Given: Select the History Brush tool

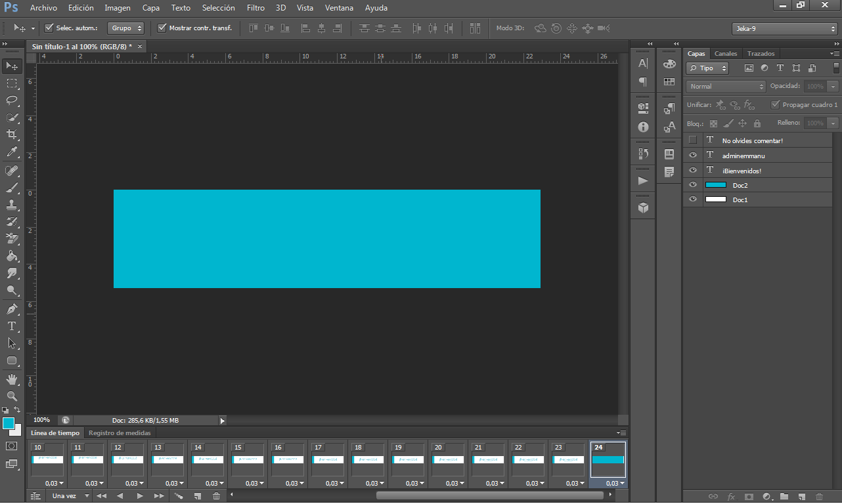Looking at the screenshot, I should pyautogui.click(x=12, y=222).
